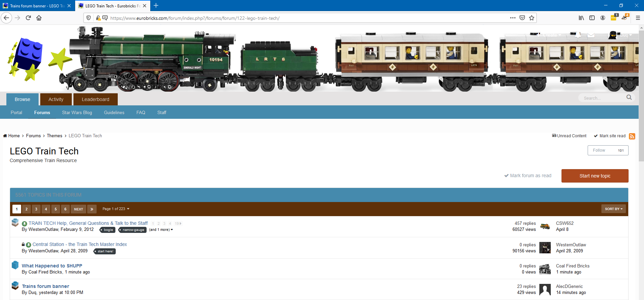The image size is (644, 300).
Task: Open topic What Happened to SHUPP
Action: pos(52,266)
